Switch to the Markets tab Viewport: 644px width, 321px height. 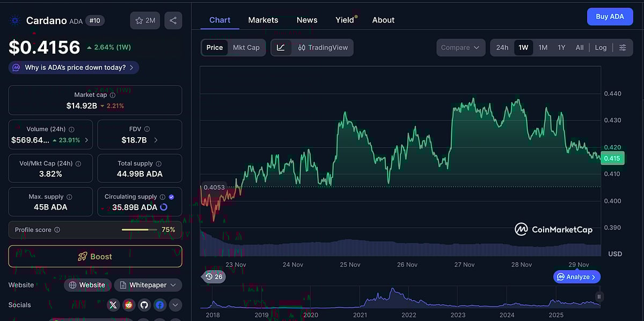pos(263,20)
